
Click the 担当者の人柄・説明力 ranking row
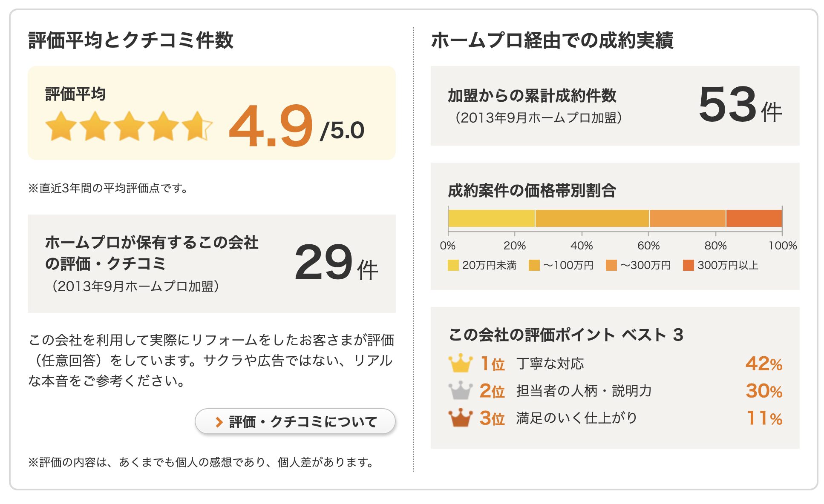(x=615, y=391)
